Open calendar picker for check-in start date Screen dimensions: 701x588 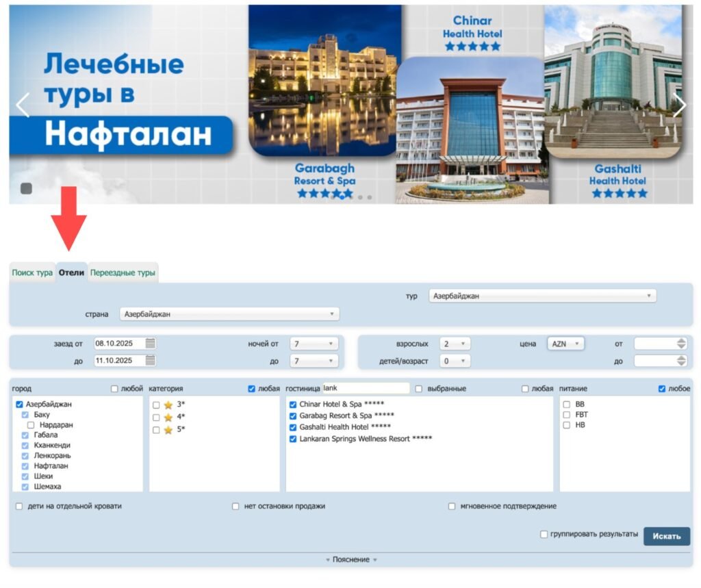click(151, 344)
